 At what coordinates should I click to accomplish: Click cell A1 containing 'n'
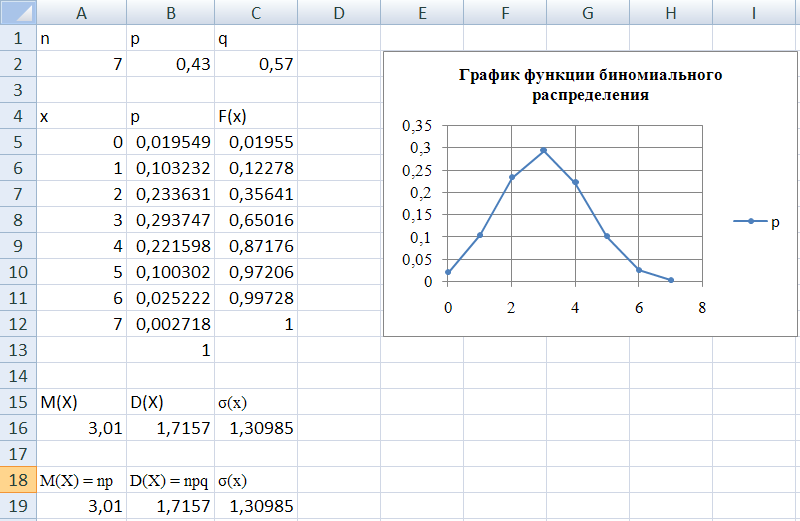(x=82, y=38)
